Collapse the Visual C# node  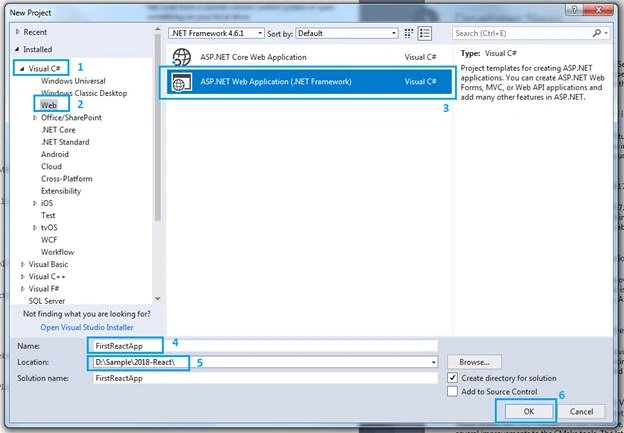point(22,69)
